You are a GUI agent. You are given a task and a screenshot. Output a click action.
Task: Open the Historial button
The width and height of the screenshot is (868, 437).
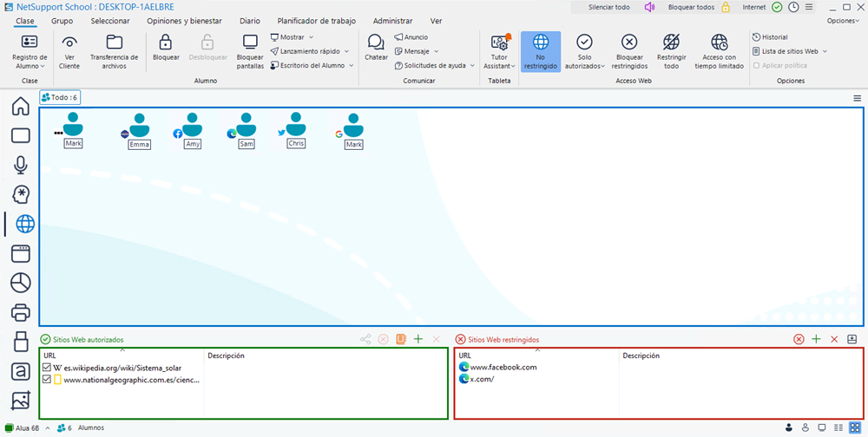pos(770,37)
